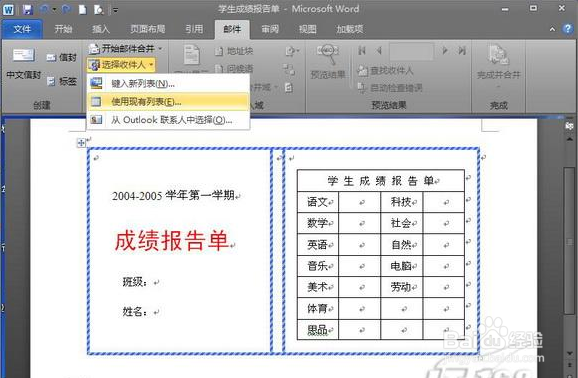Open Word Help question mark icon

568,29
